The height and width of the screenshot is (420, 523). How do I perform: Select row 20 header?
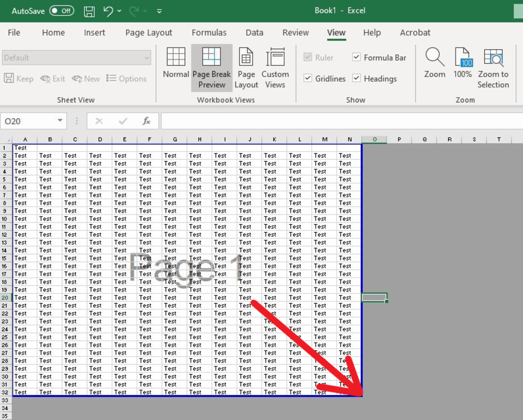coord(6,297)
